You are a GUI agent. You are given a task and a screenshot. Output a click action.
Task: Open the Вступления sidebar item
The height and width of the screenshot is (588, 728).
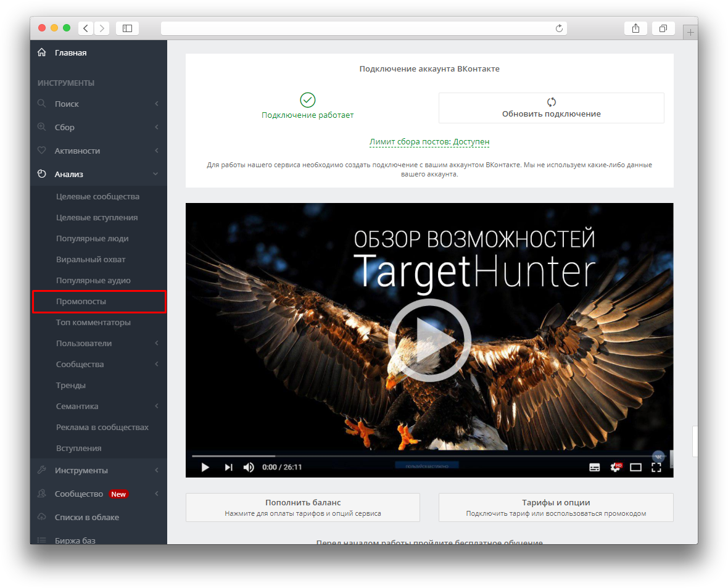pos(78,448)
